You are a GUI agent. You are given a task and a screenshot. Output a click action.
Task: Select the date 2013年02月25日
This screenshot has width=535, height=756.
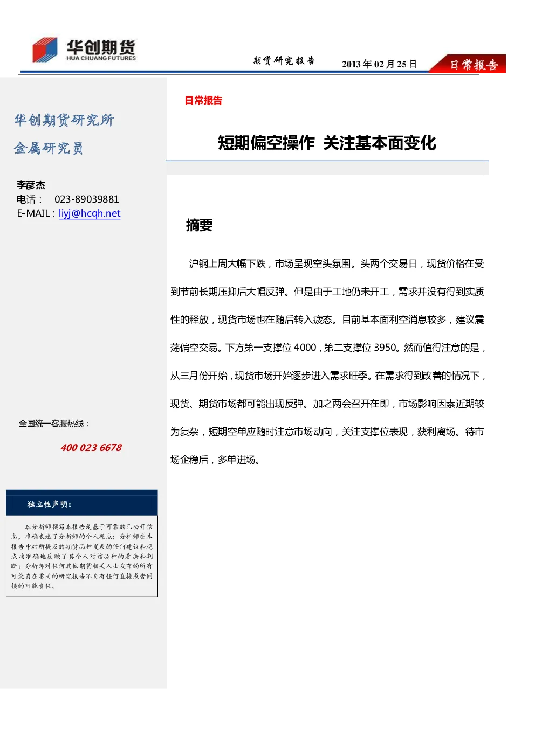(x=380, y=64)
